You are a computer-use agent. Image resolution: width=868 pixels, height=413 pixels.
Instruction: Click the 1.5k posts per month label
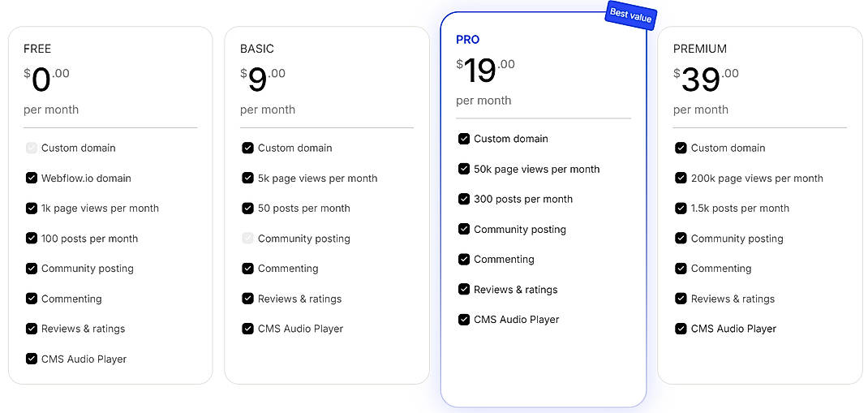click(740, 209)
